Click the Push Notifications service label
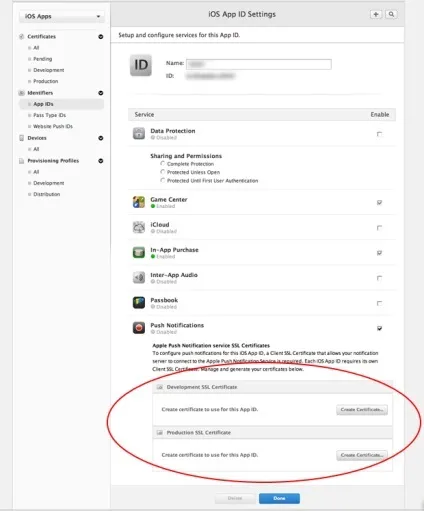 [177, 325]
